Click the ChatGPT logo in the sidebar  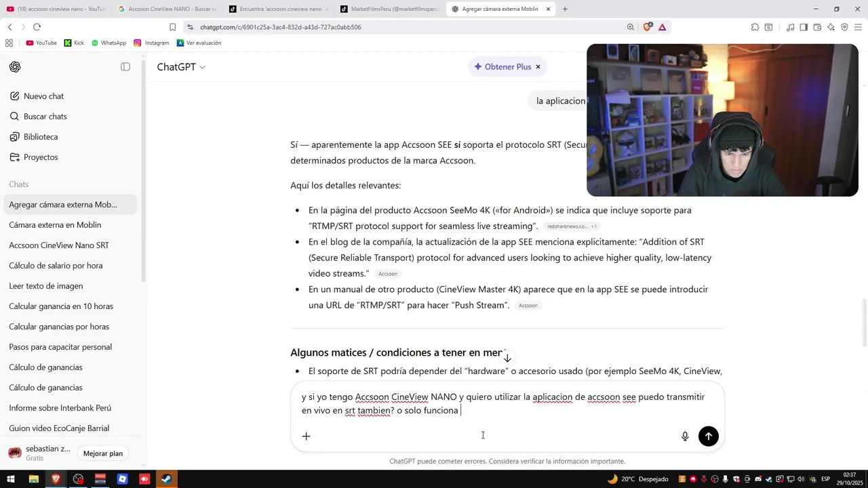tap(15, 66)
